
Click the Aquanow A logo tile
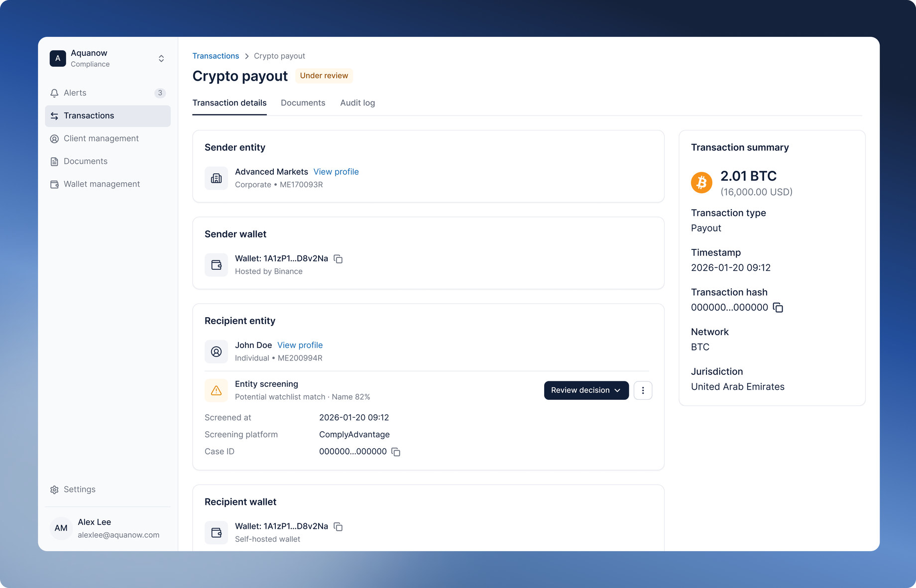tap(58, 59)
